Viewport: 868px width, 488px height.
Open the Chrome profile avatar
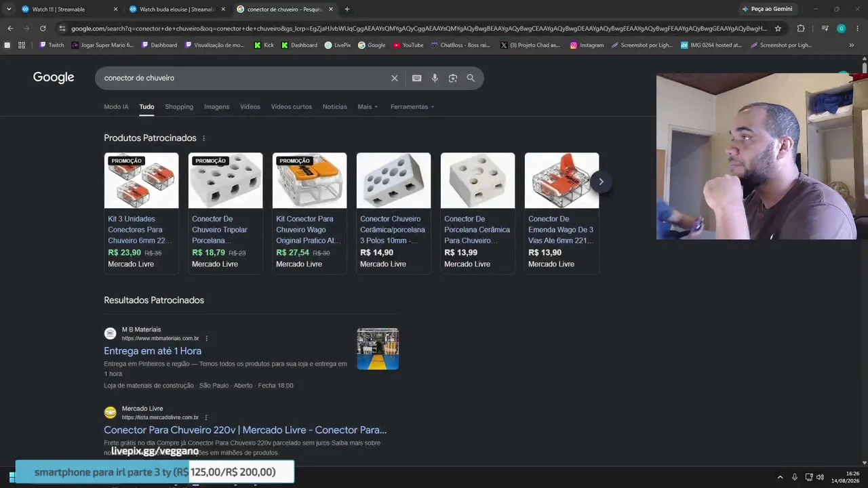tap(841, 28)
